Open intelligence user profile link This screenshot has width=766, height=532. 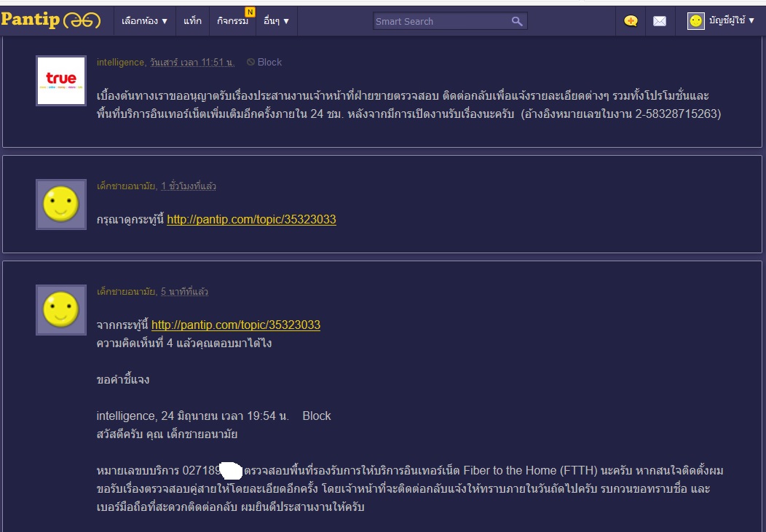point(120,62)
